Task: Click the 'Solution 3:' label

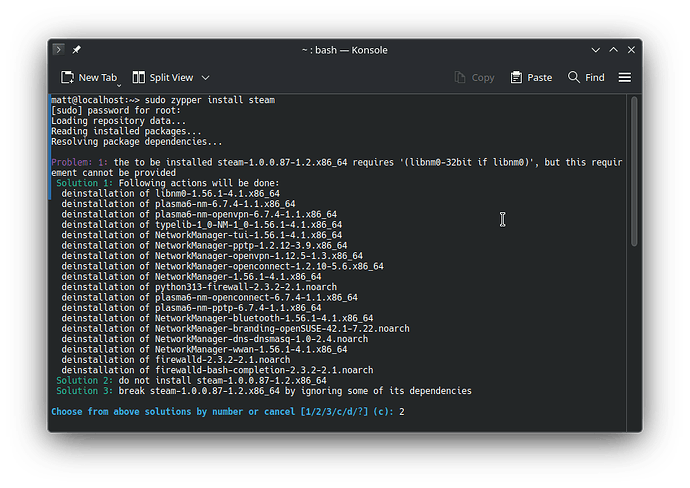Action: coord(84,391)
